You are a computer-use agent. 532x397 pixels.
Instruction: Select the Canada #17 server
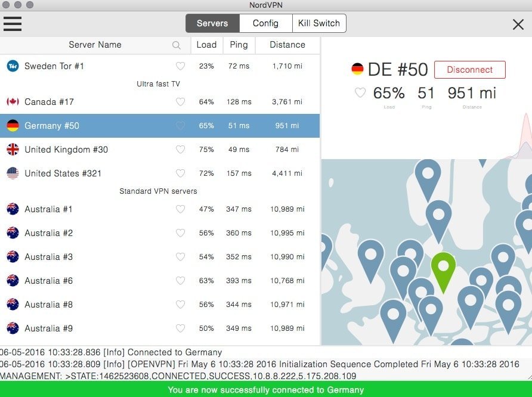[x=160, y=101]
